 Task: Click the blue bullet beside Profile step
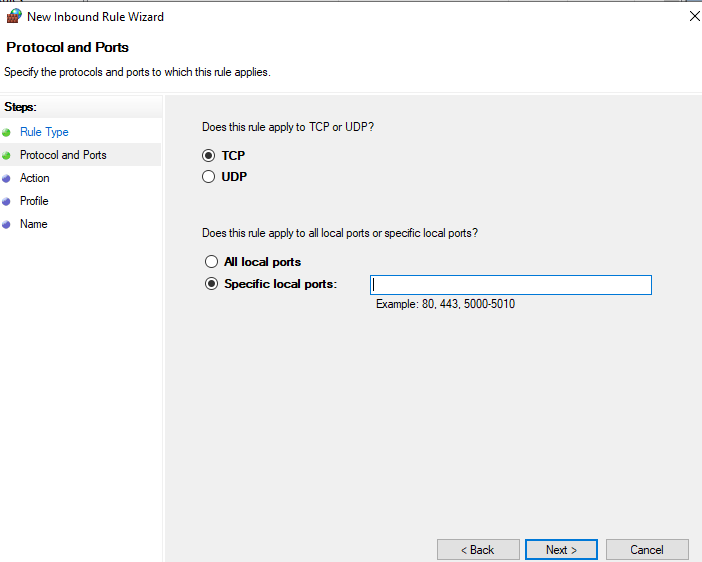(7, 201)
